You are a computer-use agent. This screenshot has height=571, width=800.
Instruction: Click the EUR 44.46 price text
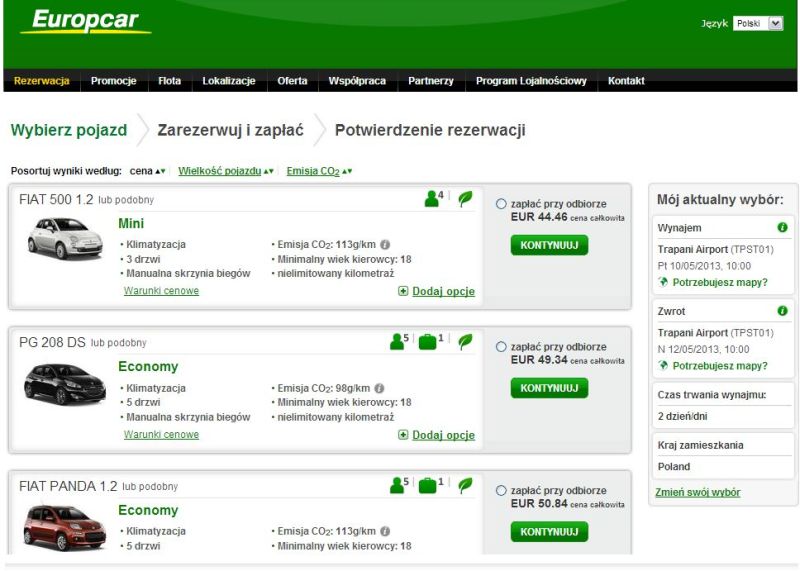pos(539,217)
